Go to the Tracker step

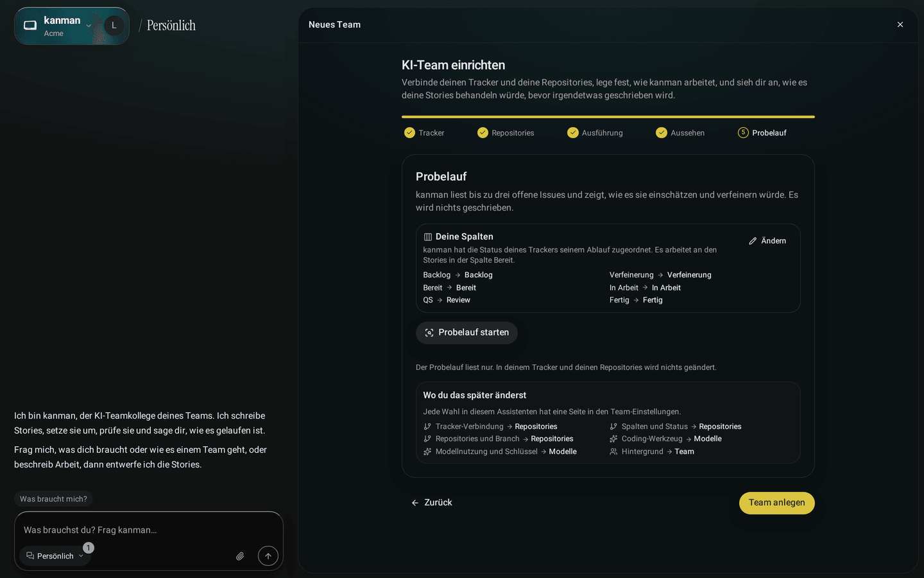424,133
